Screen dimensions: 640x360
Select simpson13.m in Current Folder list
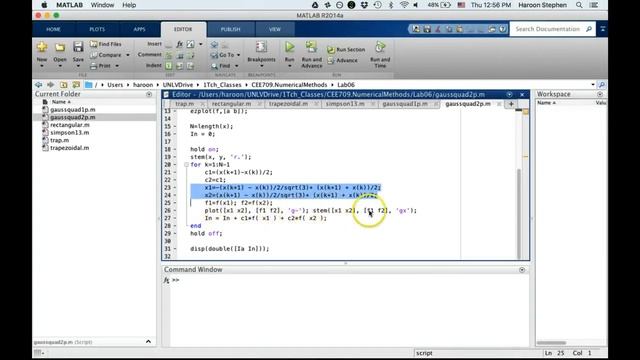pyautogui.click(x=69, y=132)
